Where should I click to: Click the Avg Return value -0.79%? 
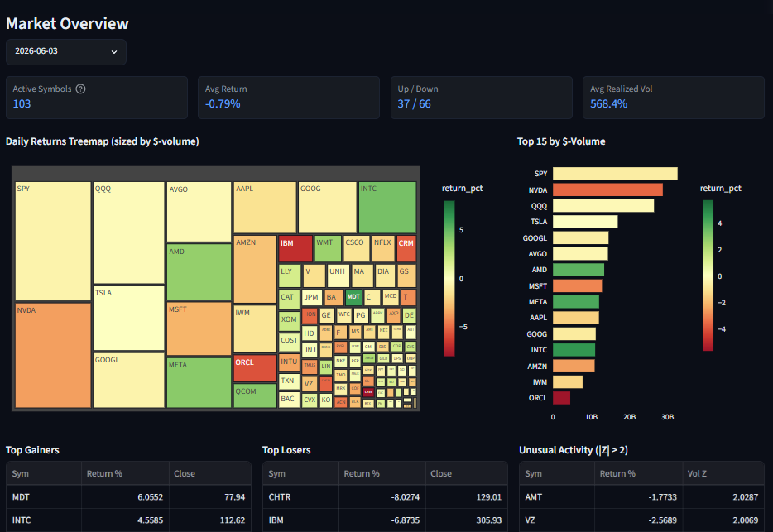pyautogui.click(x=223, y=104)
